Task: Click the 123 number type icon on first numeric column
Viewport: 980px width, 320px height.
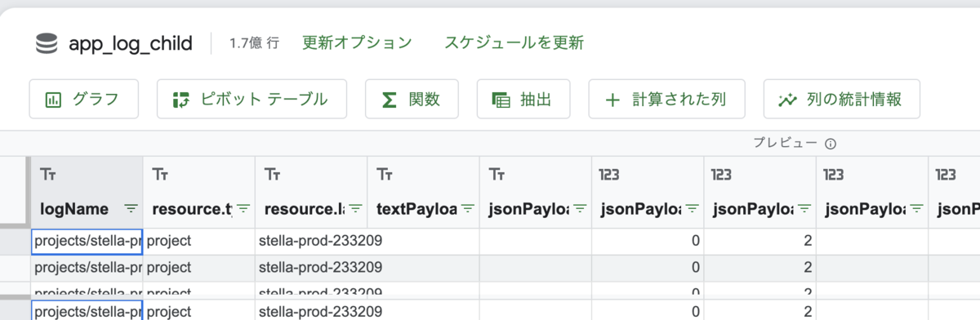Action: (x=609, y=174)
